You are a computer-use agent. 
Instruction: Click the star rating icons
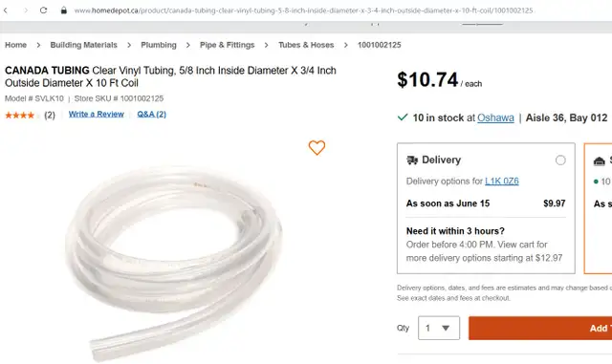pos(20,115)
